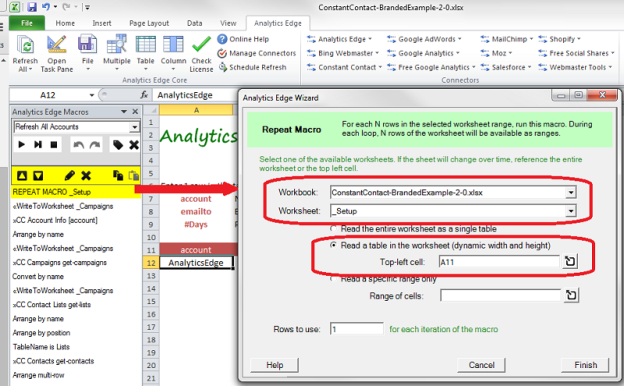Image resolution: width=624 pixels, height=386 pixels.
Task: Expand the Name Box dropdown arrow
Action: pos(92,95)
